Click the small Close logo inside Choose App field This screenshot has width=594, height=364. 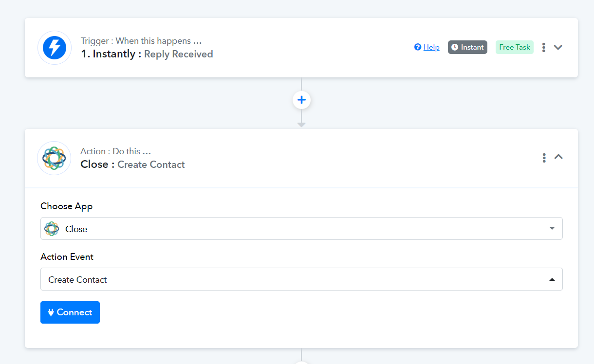click(52, 229)
